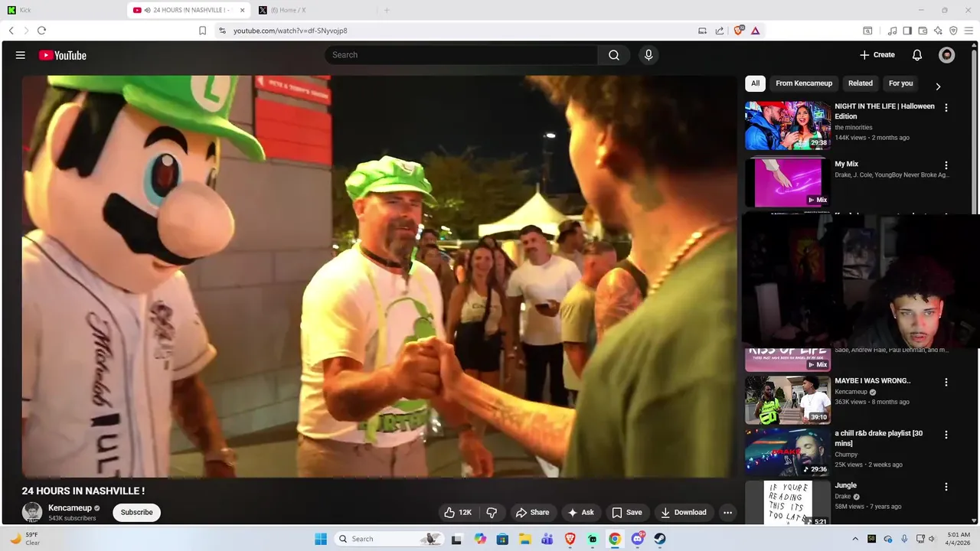Open the taskbar clock showing 5:01 AM
The width and height of the screenshot is (980, 551).
point(959,539)
